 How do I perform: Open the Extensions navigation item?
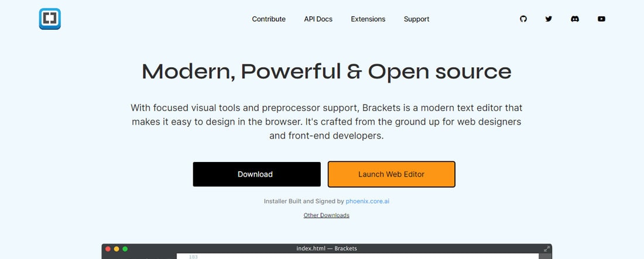click(368, 19)
